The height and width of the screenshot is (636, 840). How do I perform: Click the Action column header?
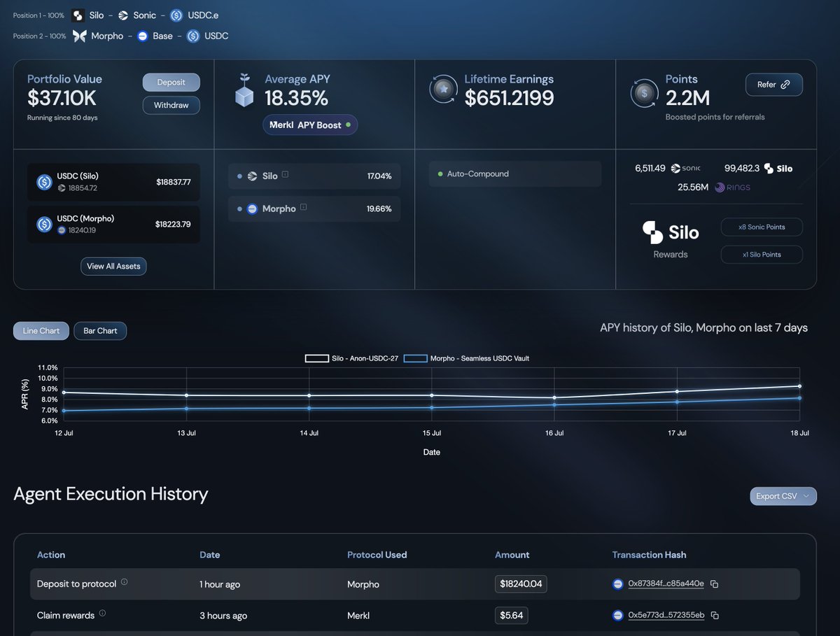(51, 555)
